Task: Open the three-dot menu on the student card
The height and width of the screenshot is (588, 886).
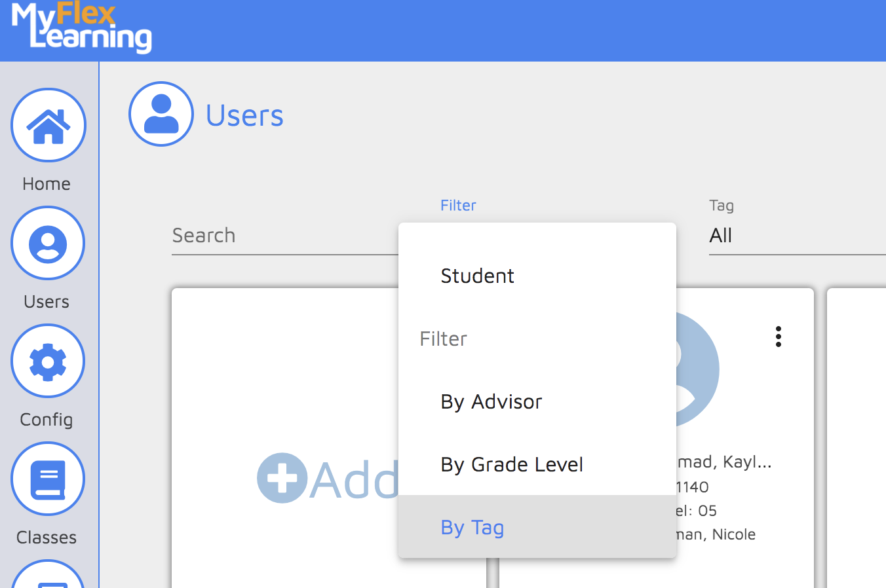Action: (x=778, y=337)
